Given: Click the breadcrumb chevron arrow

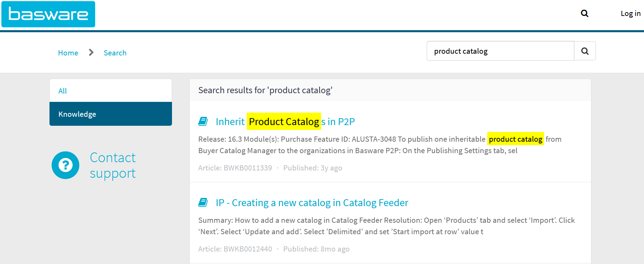Looking at the screenshot, I should click(91, 52).
